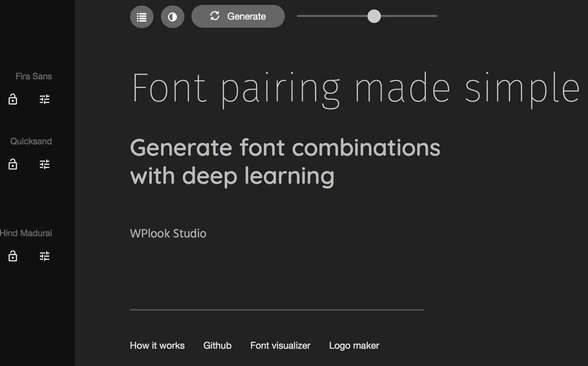The height and width of the screenshot is (366, 588).
Task: Open the Font visualizer link
Action: 280,345
